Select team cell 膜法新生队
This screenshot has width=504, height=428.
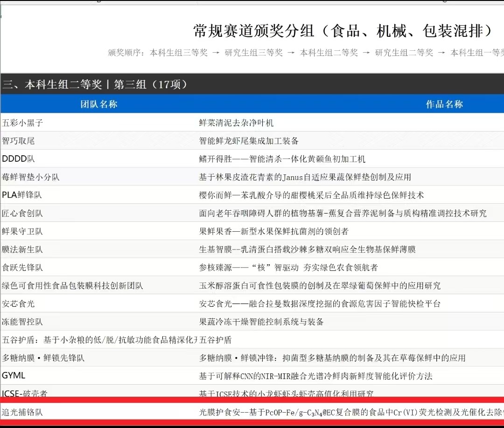click(x=22, y=249)
